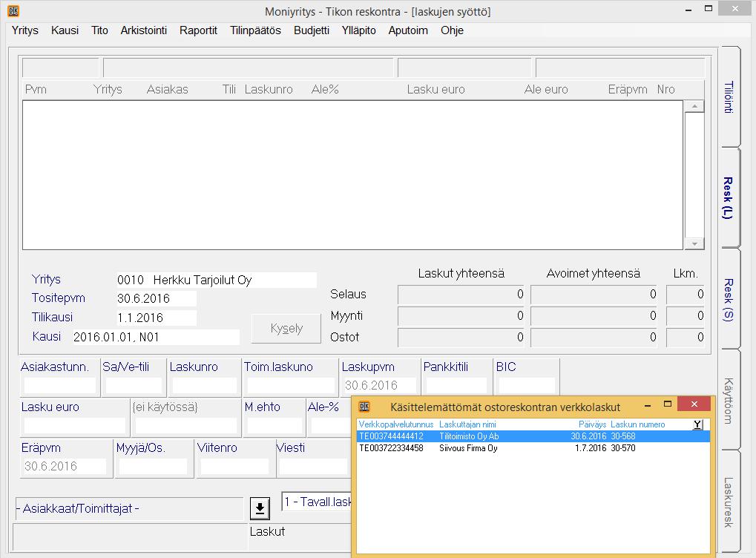Image resolution: width=756 pixels, height=558 pixels.
Task: Open the Budjetti menu
Action: (x=312, y=30)
